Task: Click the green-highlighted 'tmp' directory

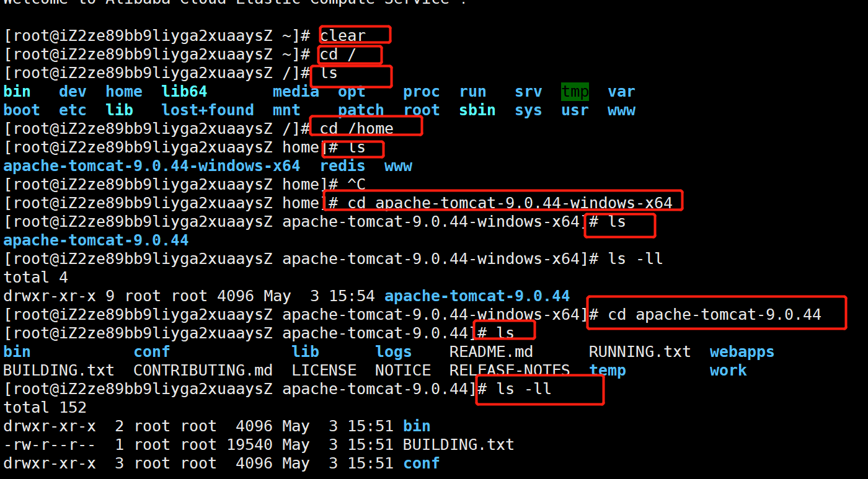Action: point(575,92)
